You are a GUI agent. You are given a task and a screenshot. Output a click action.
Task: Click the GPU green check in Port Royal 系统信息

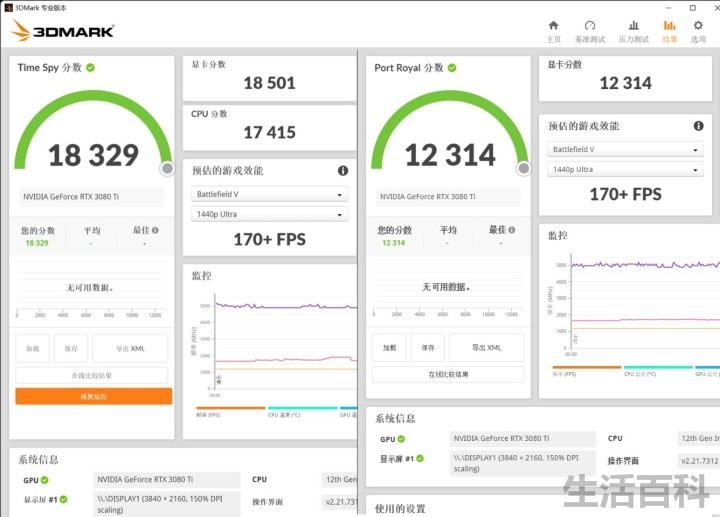[x=401, y=439]
